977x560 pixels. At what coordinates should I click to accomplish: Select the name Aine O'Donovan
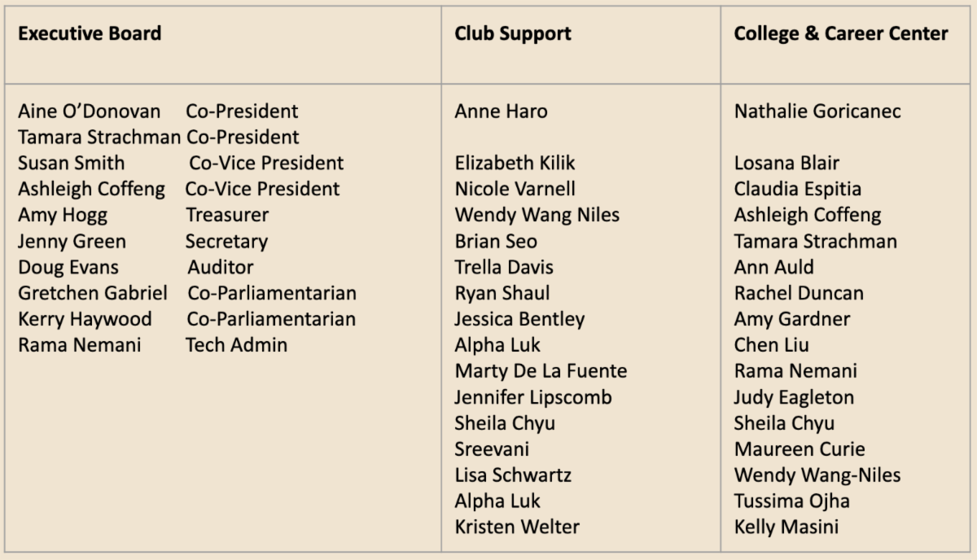click(x=90, y=111)
